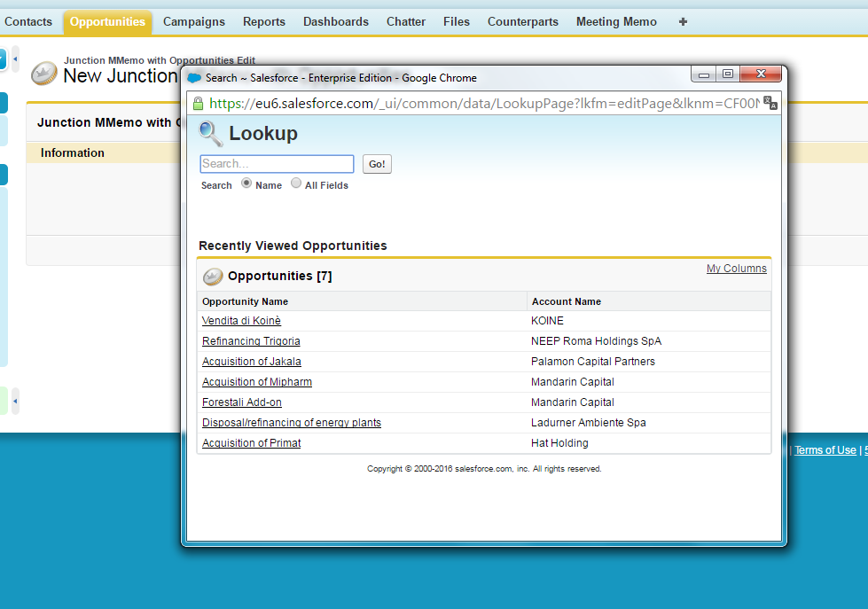Open the Dashboards tab
The width and height of the screenshot is (868, 609).
pyautogui.click(x=336, y=21)
